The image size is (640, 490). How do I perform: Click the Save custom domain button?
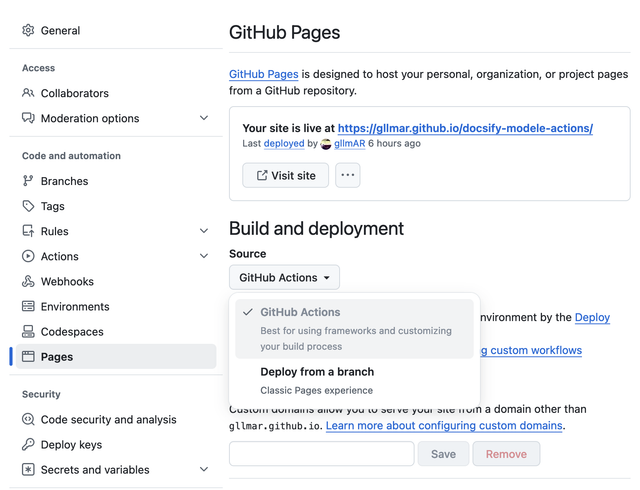pyautogui.click(x=443, y=454)
